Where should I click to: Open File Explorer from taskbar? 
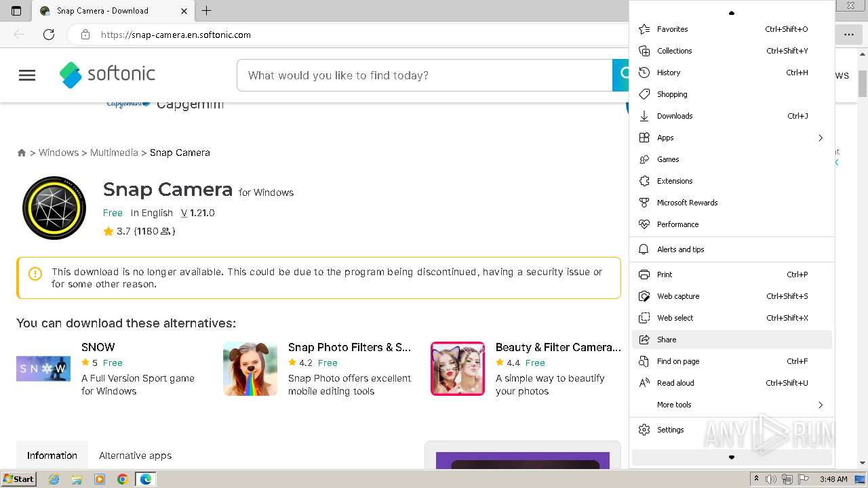(77, 479)
